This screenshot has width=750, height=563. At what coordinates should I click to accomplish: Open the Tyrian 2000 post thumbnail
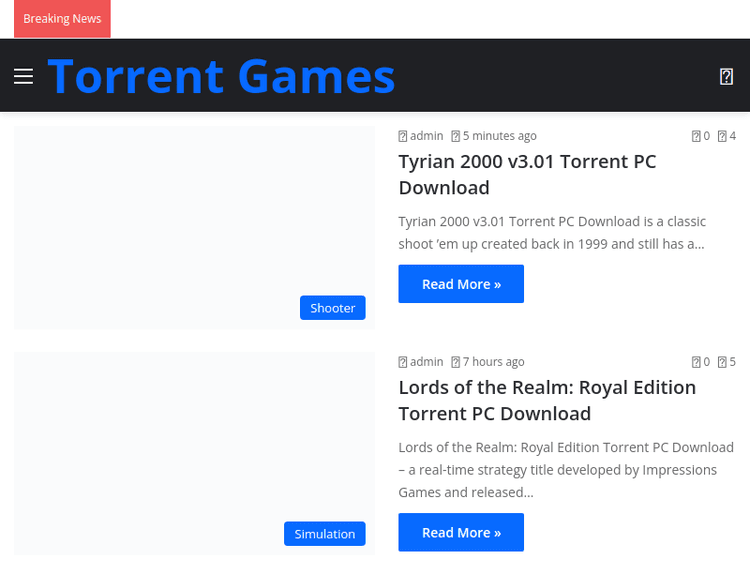point(194,228)
